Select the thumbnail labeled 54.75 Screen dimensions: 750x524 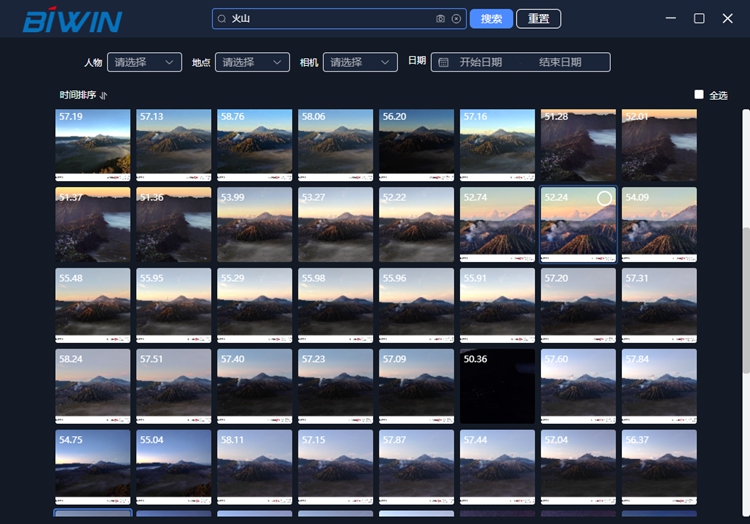click(x=93, y=467)
